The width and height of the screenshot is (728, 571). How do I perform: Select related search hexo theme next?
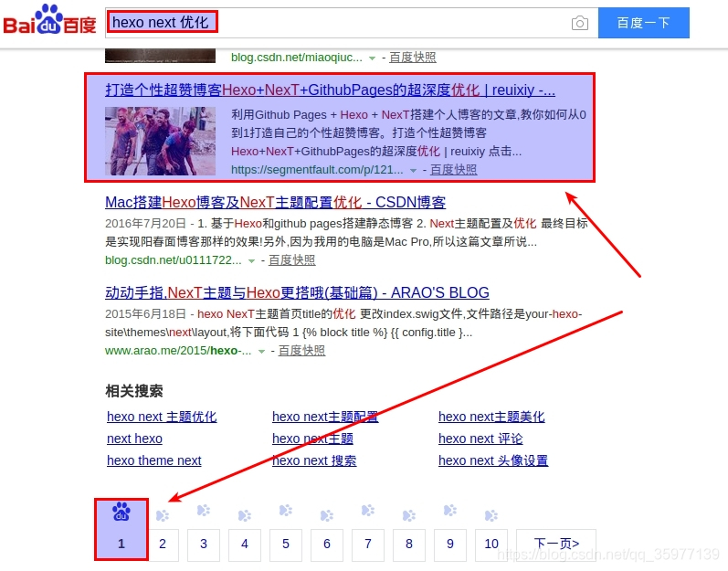pos(154,460)
